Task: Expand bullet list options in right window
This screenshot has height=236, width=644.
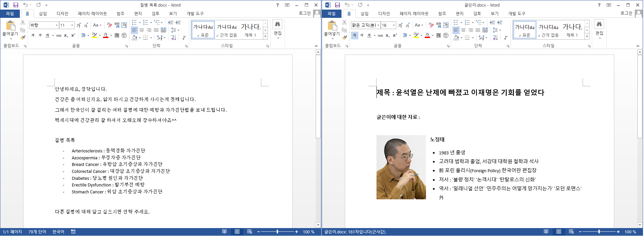Action: pos(461,22)
